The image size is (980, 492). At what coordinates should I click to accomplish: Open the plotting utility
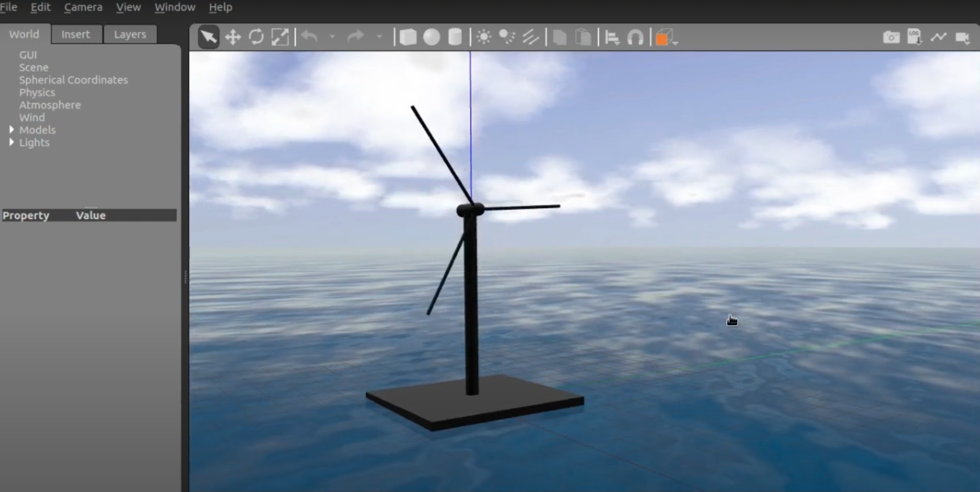pos(939,37)
